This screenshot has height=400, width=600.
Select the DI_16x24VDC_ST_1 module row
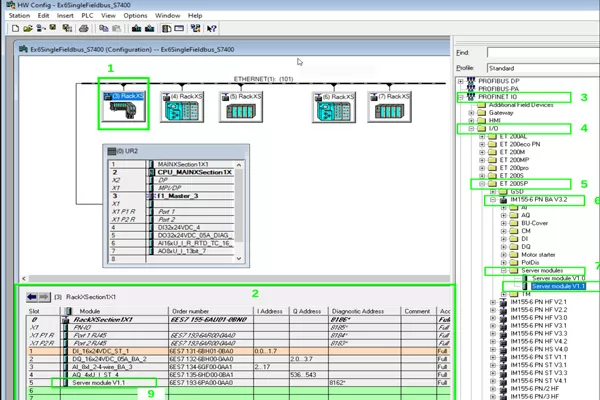click(100, 351)
